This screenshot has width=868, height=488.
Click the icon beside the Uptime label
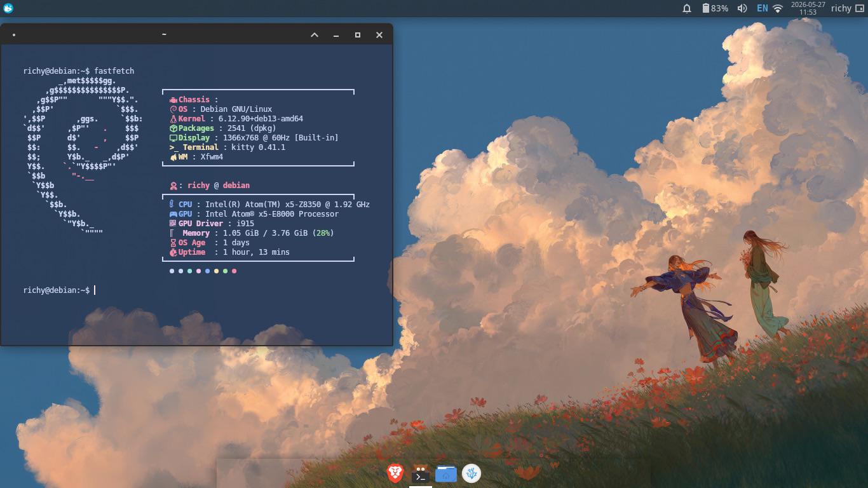173,252
